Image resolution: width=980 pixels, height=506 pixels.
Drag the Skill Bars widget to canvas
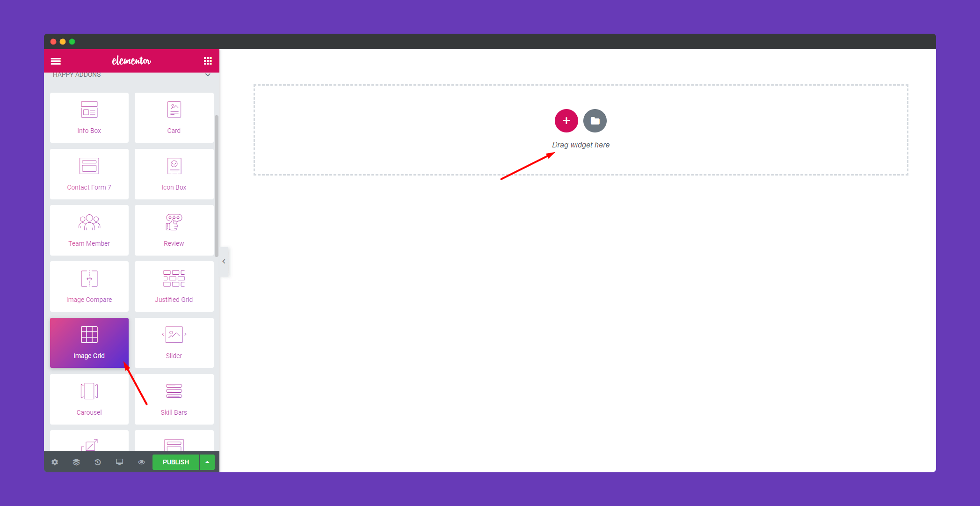coord(174,398)
